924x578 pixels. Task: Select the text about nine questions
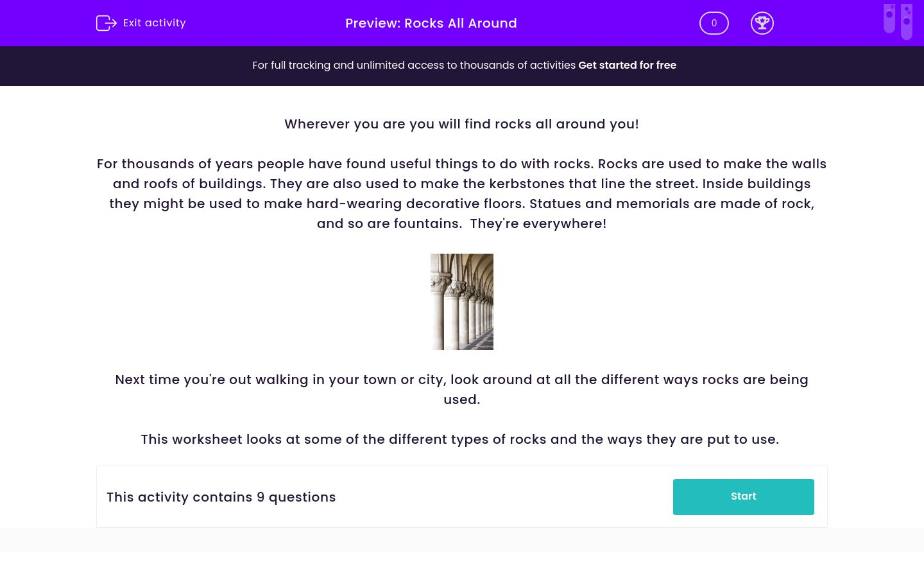click(221, 497)
